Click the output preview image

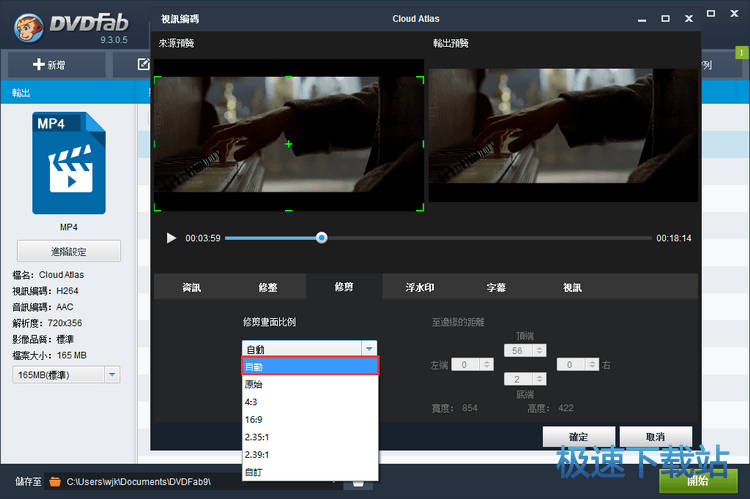pyautogui.click(x=563, y=134)
